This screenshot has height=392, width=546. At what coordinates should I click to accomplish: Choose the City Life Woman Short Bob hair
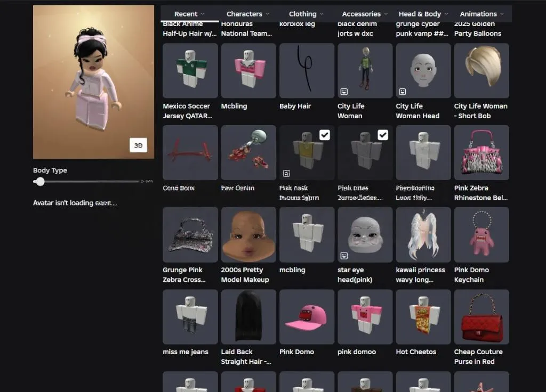click(481, 71)
